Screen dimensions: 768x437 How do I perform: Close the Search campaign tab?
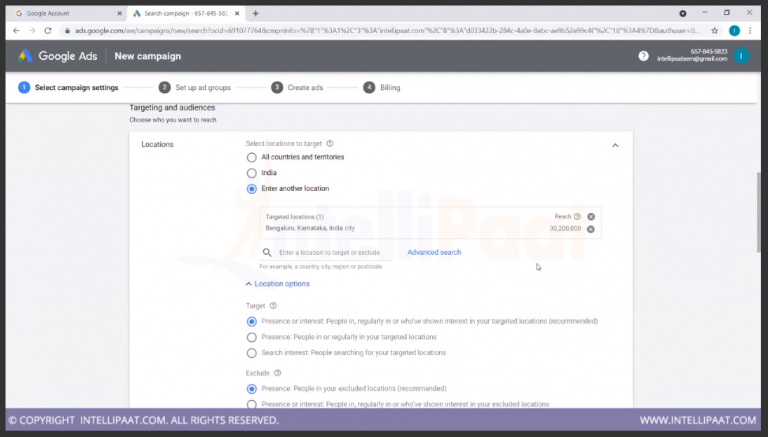tap(237, 13)
